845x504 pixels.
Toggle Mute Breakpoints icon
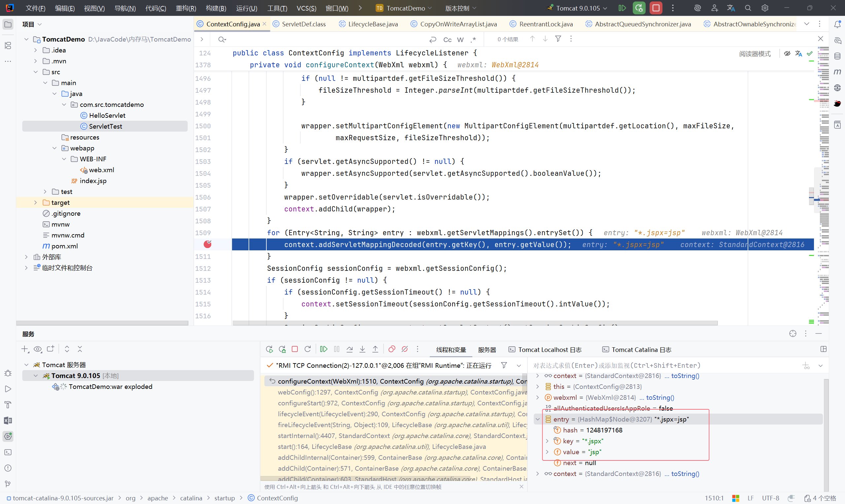pos(405,349)
